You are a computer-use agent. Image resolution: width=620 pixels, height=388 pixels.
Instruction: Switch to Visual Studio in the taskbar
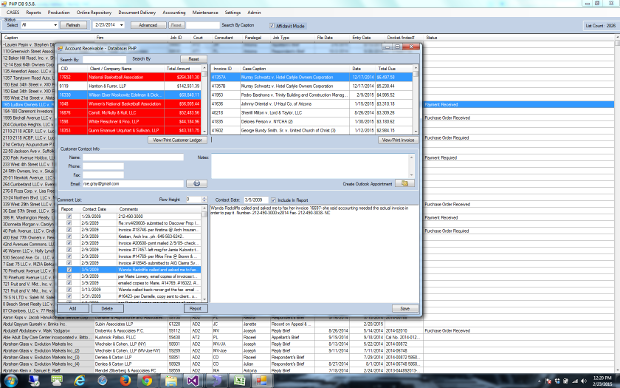[193, 380]
